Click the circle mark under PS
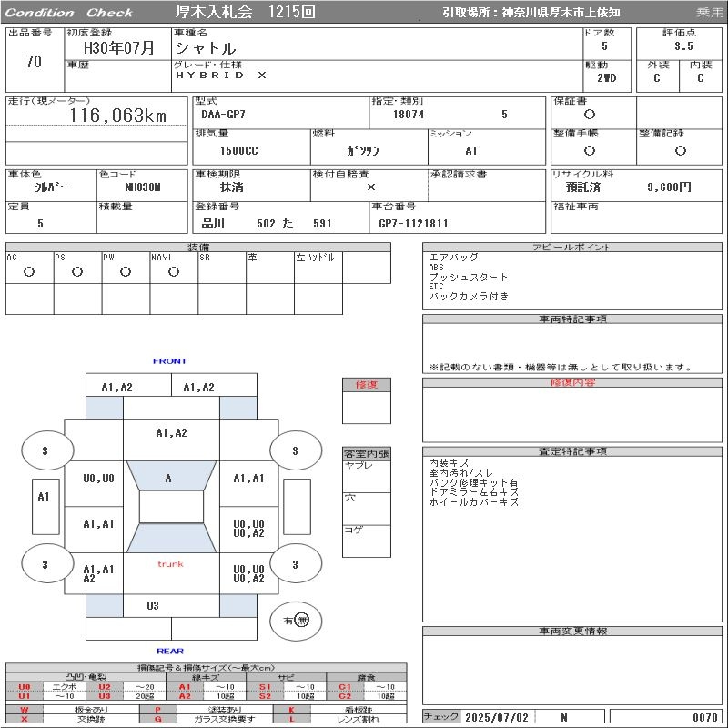This screenshot has height=728, width=728. click(x=77, y=271)
